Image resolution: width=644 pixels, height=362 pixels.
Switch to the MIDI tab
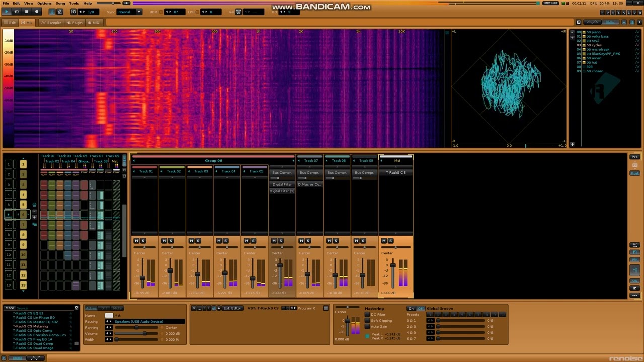point(94,23)
